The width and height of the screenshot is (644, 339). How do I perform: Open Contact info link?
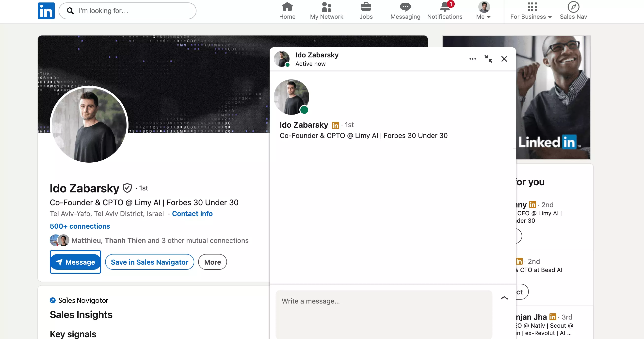pos(192,214)
